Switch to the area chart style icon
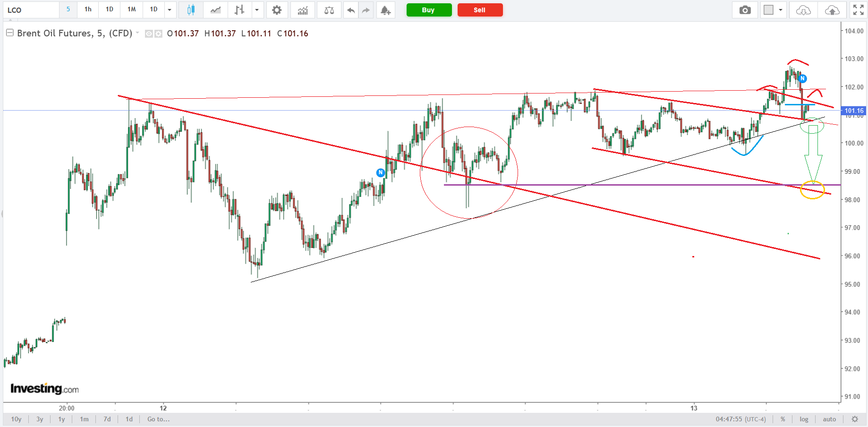Viewport: 868px width, 427px height. click(215, 10)
